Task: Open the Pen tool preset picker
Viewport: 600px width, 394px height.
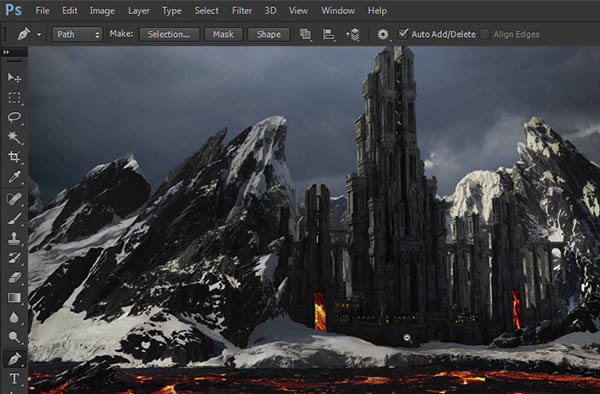Action: click(39, 34)
